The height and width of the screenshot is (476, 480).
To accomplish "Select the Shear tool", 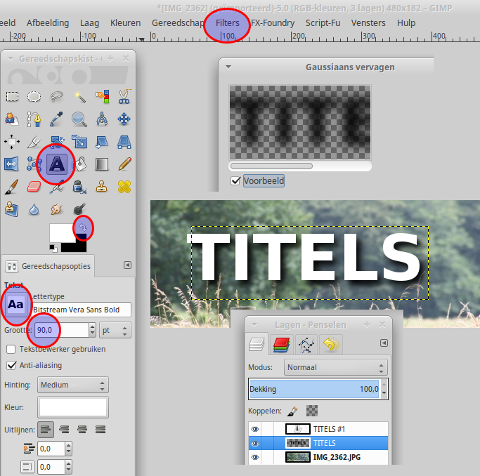I will pos(102,142).
